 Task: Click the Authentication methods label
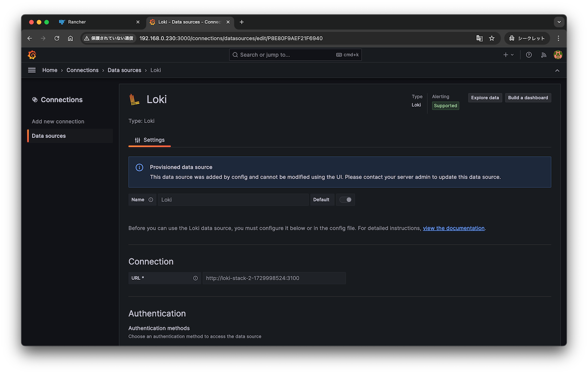coord(159,328)
